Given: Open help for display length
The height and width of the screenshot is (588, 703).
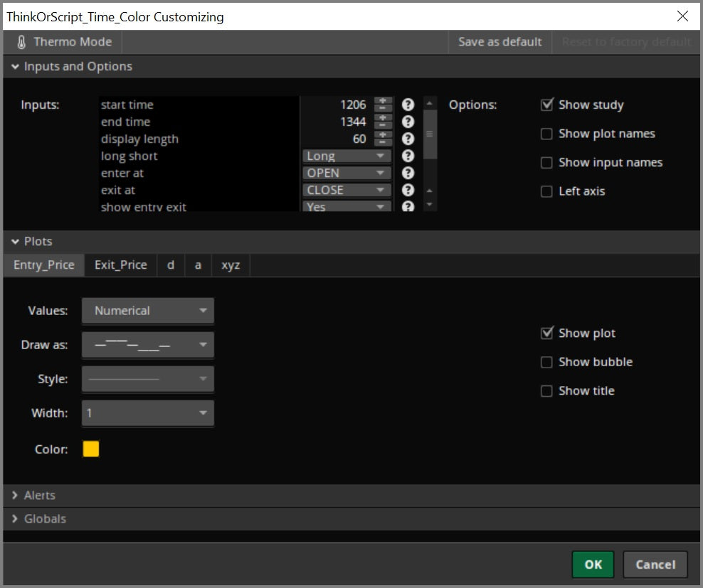Looking at the screenshot, I should [408, 139].
